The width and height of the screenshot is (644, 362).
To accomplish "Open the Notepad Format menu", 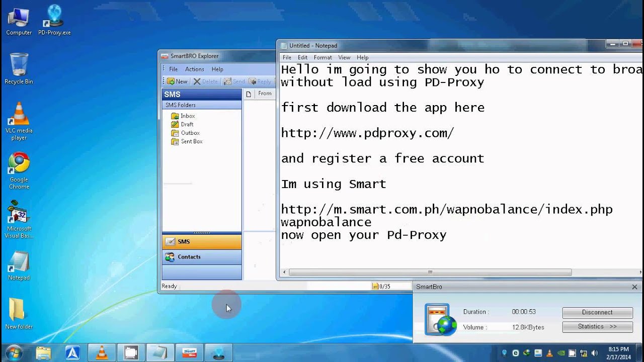I will click(323, 57).
